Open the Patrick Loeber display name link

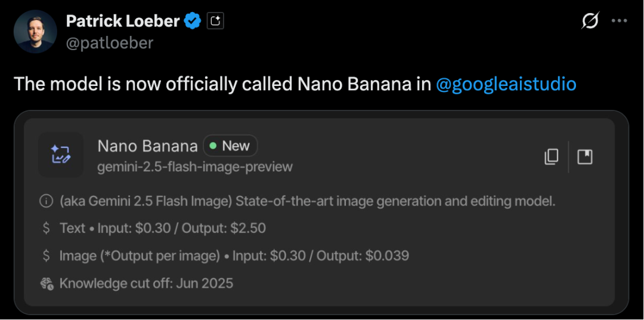(122, 21)
